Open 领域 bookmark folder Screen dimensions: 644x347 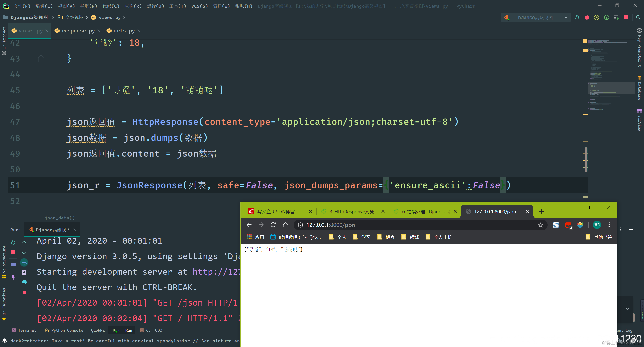pos(410,237)
